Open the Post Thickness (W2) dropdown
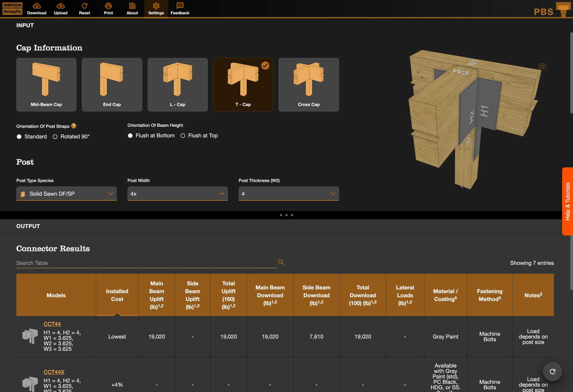This screenshot has height=392, width=573. coord(288,194)
